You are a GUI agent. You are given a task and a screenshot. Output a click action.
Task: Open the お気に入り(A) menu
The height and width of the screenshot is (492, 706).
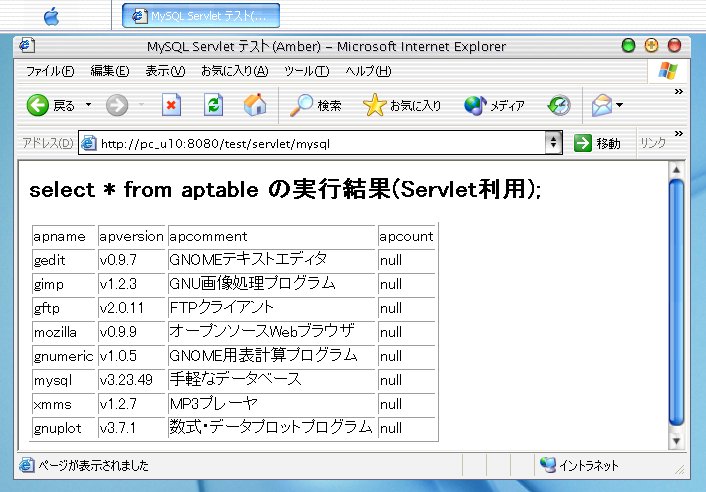point(235,71)
